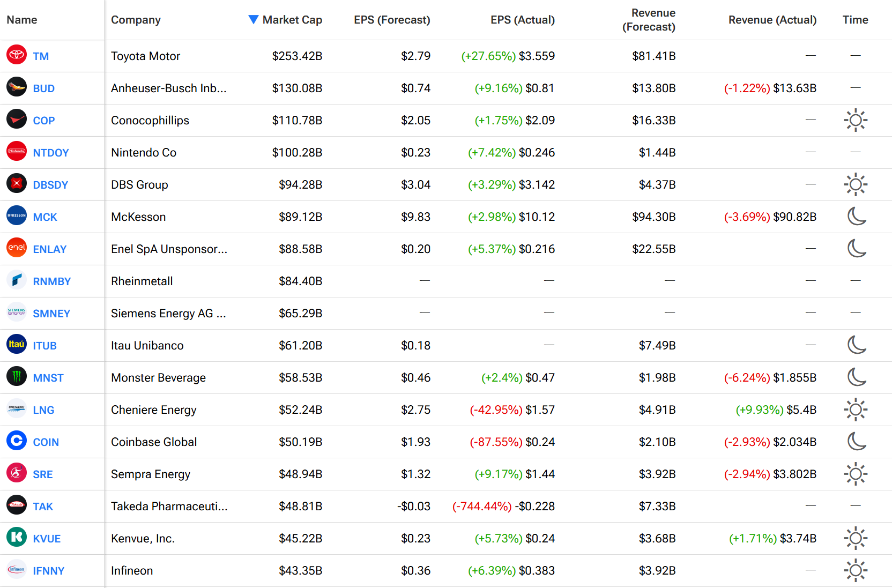This screenshot has width=892, height=588.
Task: Sort by the Market Cap column header
Action: [x=285, y=20]
